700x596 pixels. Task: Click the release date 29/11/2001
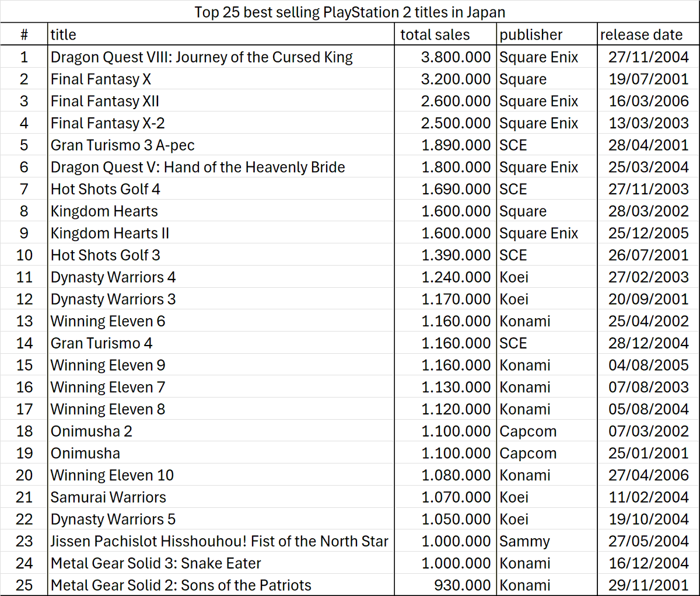pyautogui.click(x=648, y=585)
